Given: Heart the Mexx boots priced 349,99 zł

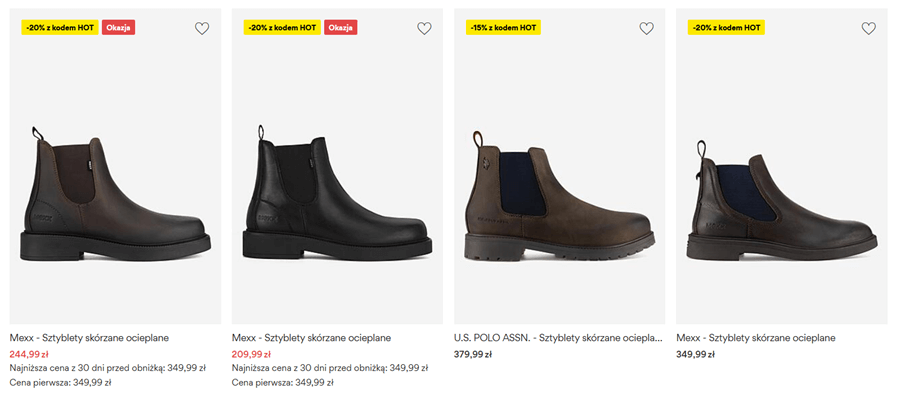Looking at the screenshot, I should (868, 28).
